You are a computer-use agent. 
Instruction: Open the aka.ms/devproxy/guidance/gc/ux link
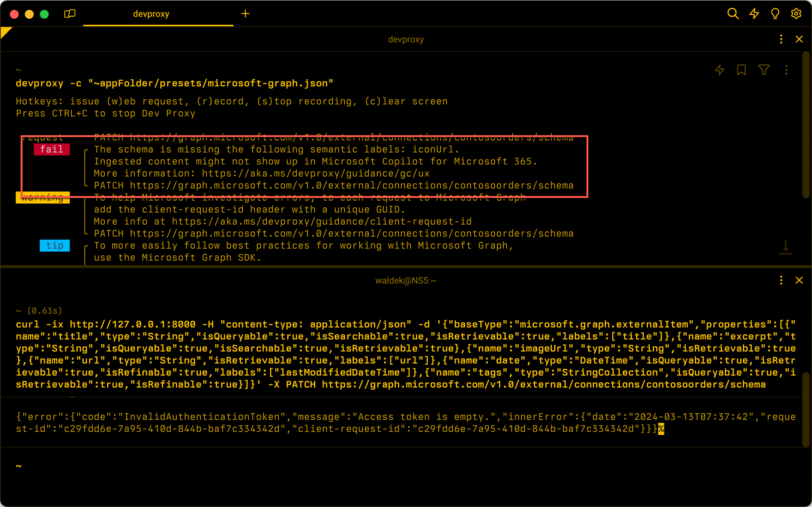pos(315,173)
